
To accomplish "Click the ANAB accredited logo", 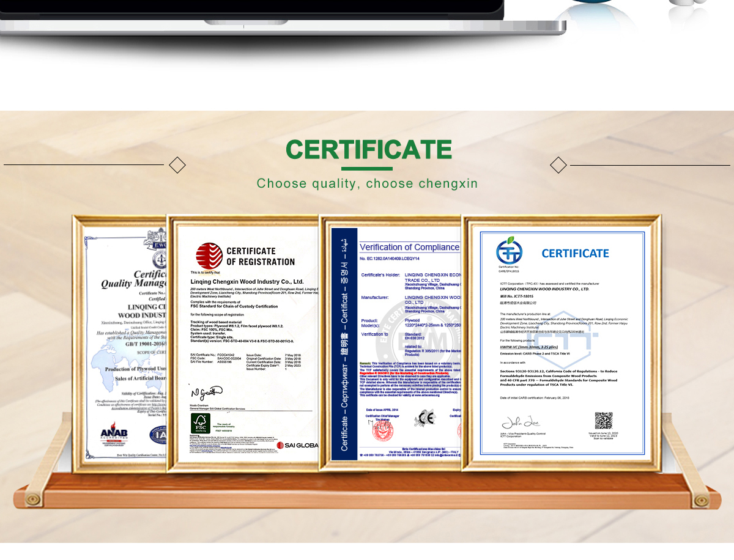I will point(114,435).
